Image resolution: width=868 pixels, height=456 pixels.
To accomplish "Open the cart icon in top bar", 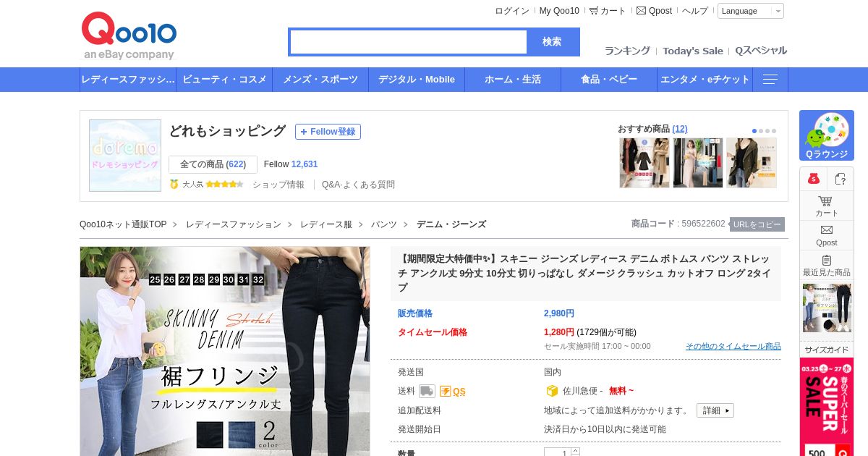I will pos(594,11).
